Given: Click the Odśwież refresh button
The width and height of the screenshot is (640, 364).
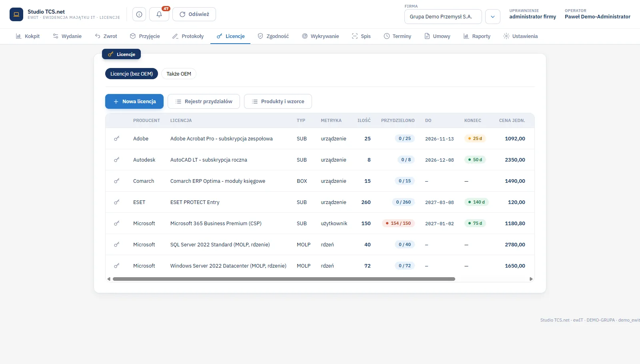Looking at the screenshot, I should tap(194, 14).
